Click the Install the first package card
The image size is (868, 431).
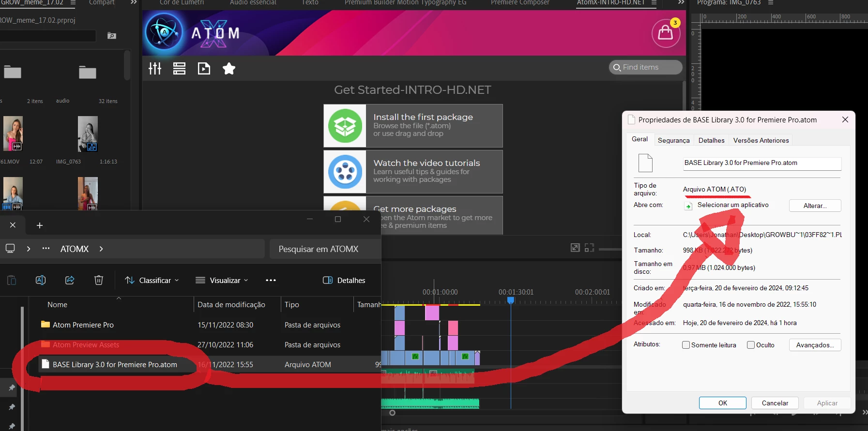coord(413,126)
